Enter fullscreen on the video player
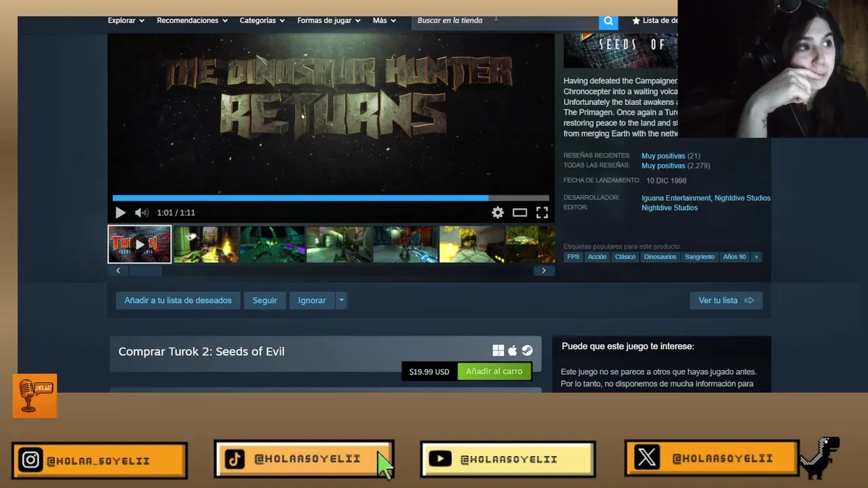 point(542,213)
